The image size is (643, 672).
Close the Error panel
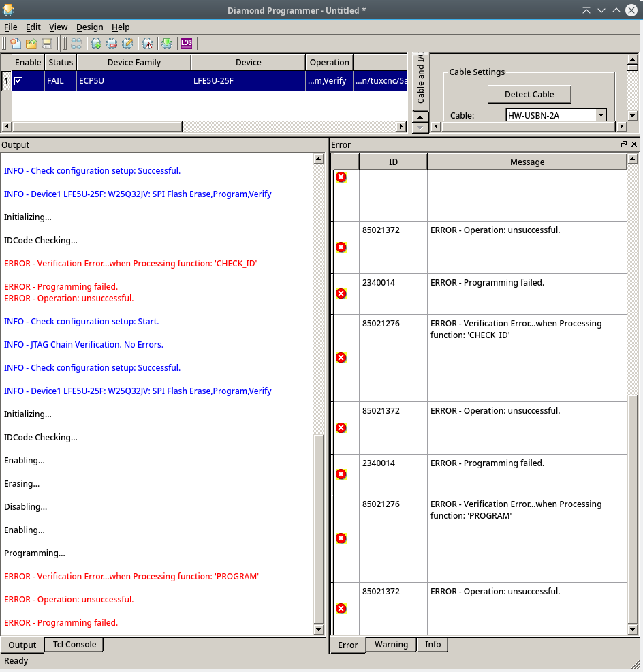[634, 144]
